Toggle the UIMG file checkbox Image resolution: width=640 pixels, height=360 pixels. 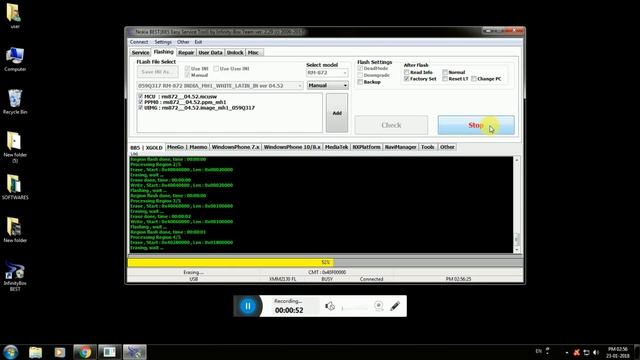pos(140,108)
